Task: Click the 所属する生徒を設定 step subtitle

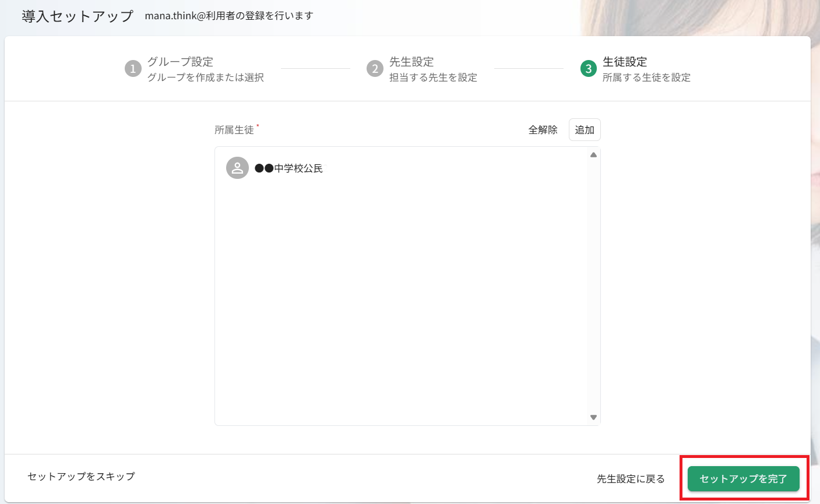Action: [x=646, y=77]
